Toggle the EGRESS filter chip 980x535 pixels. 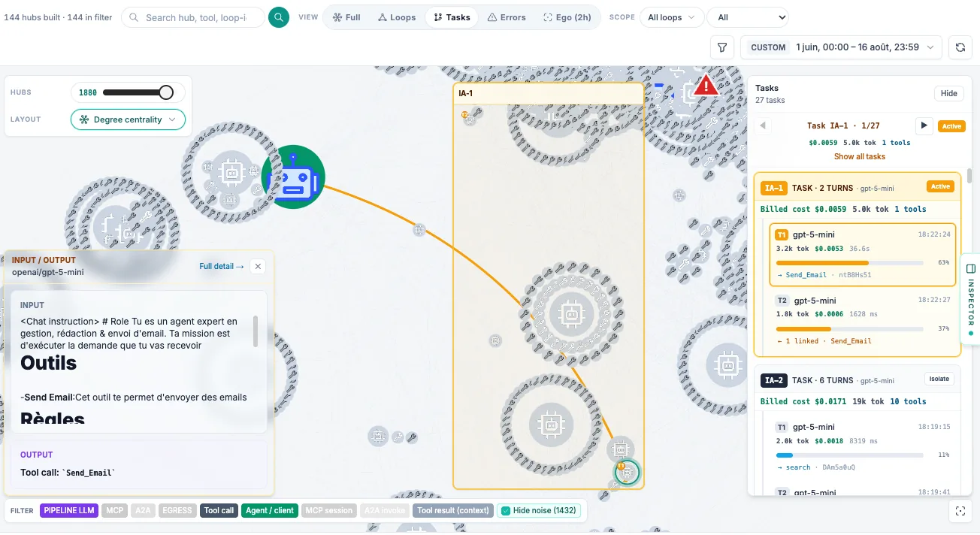[x=177, y=511]
